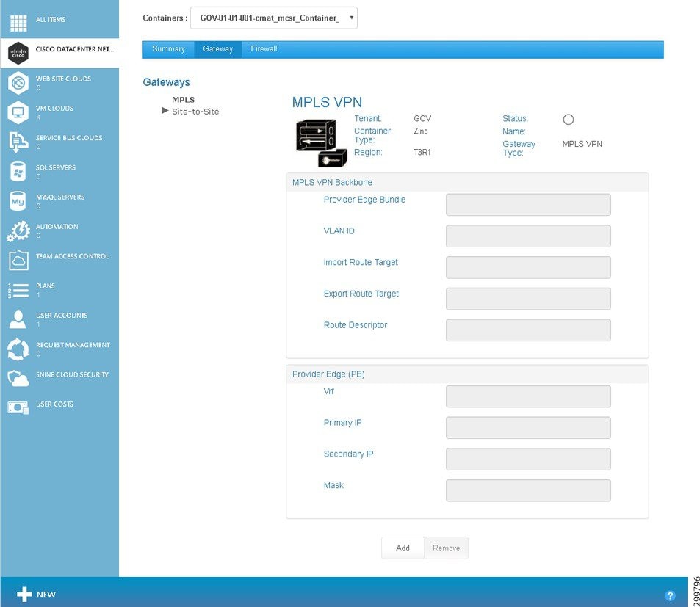Click the Remove button
This screenshot has width=700, height=607.
tap(447, 548)
